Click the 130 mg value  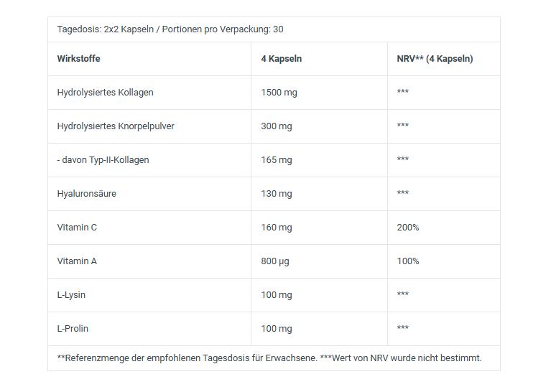tap(277, 194)
